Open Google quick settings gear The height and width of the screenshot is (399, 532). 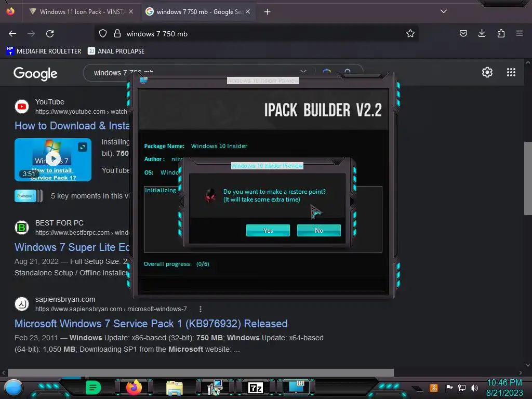(487, 72)
